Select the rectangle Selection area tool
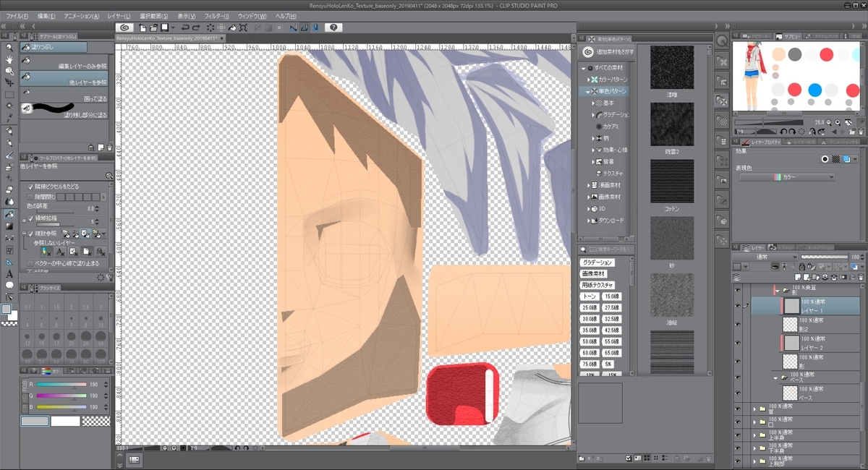The height and width of the screenshot is (470, 868). click(9, 95)
